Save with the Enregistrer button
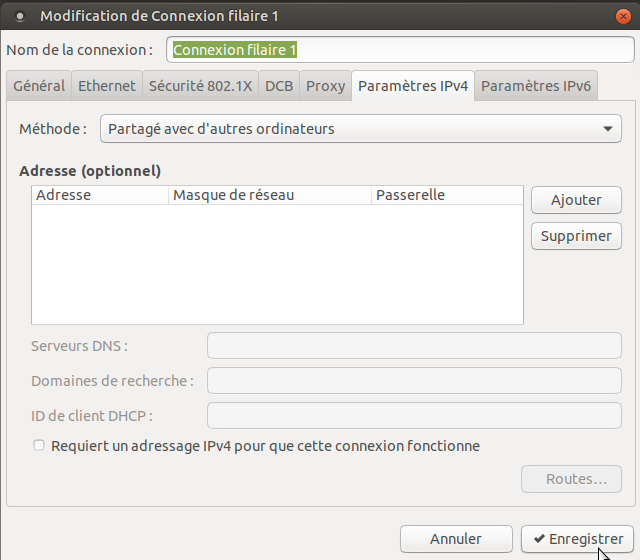This screenshot has width=640, height=560. pos(578,539)
